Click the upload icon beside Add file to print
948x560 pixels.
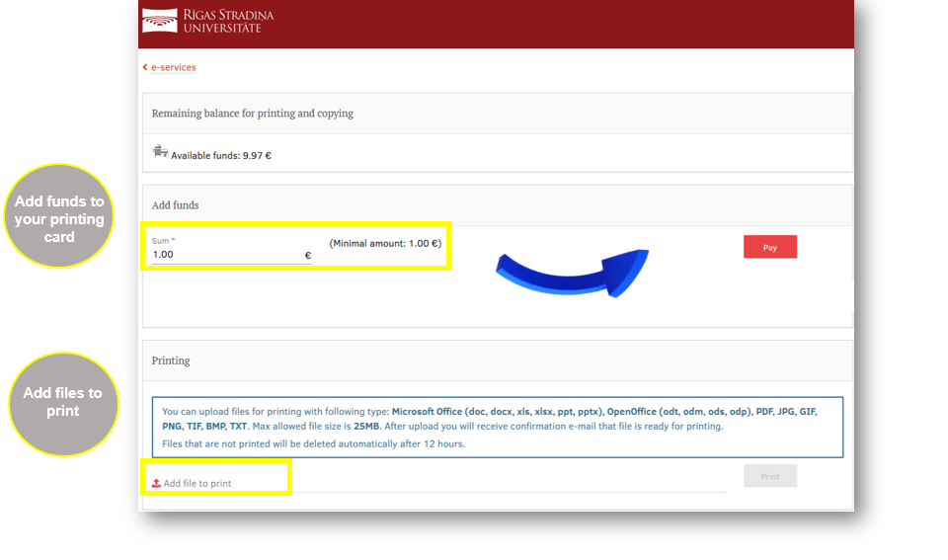[156, 483]
